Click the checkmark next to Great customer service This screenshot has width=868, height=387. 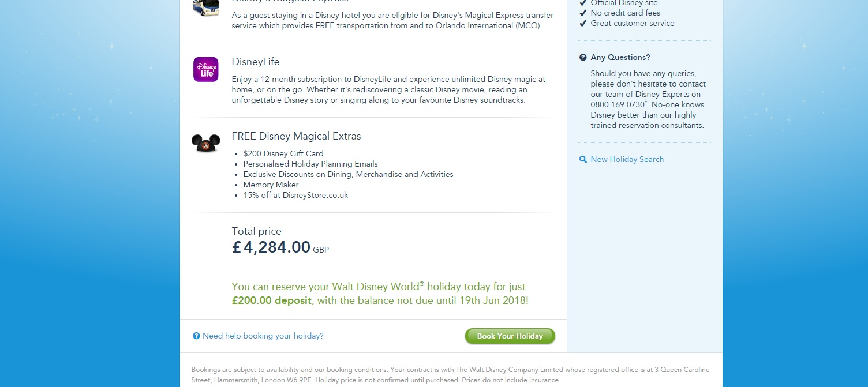583,24
